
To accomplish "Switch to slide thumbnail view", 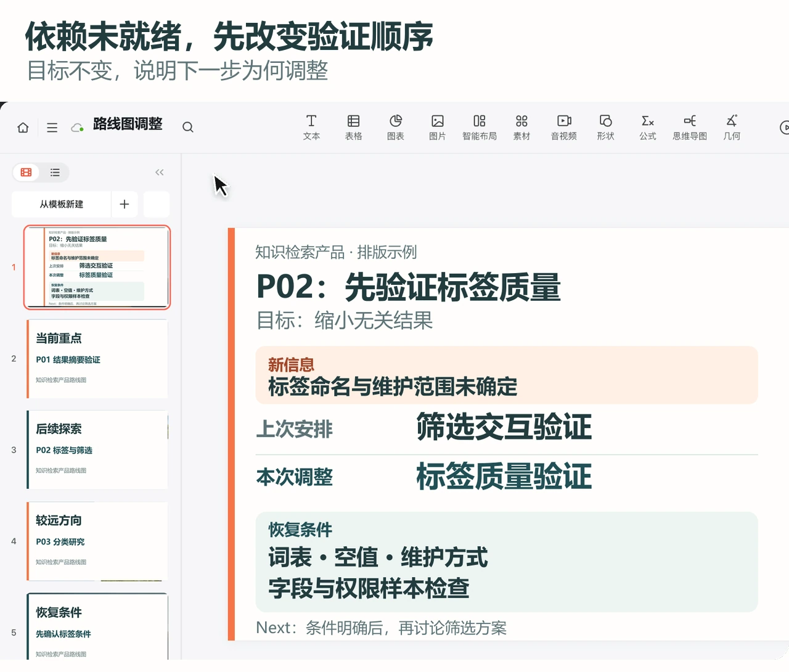I will pyautogui.click(x=27, y=173).
